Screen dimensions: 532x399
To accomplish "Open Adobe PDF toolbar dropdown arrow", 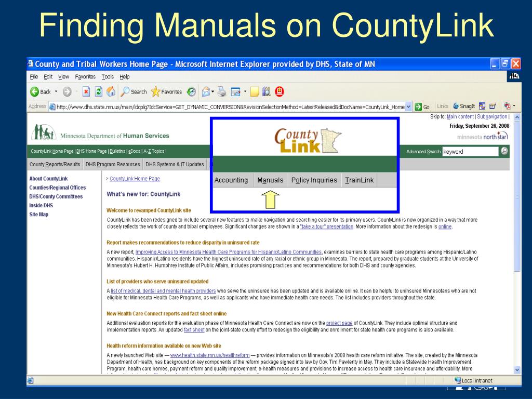I will [514, 106].
